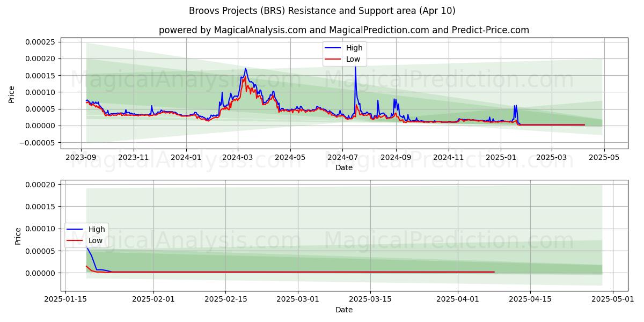Click the 2024-01 date tick label
This screenshot has height=322, width=644.
[186, 158]
